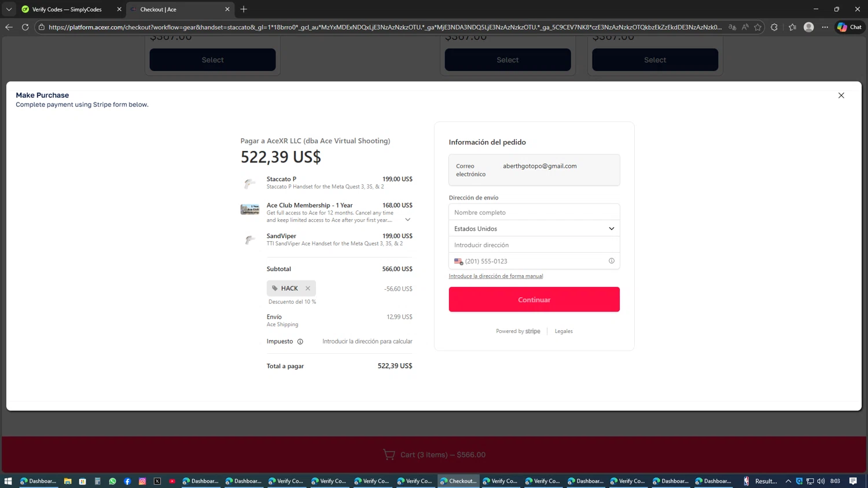Open WhatsApp from the taskbar
Viewport: 868px width, 488px height.
point(113,481)
